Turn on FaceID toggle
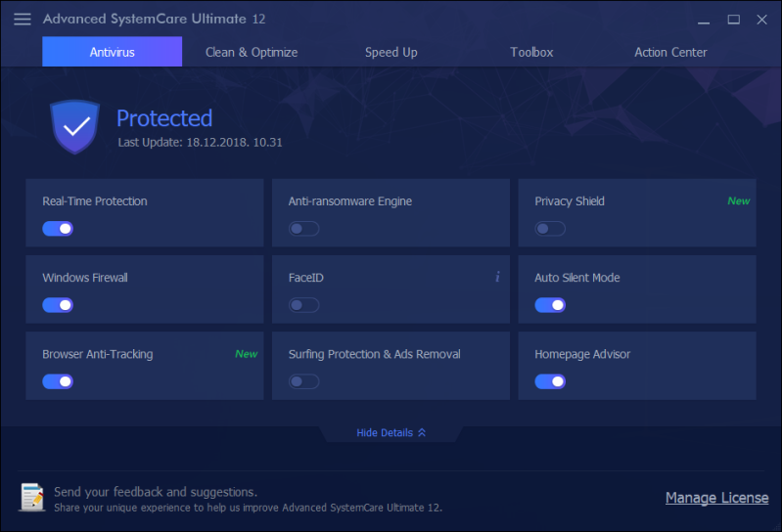 tap(303, 305)
